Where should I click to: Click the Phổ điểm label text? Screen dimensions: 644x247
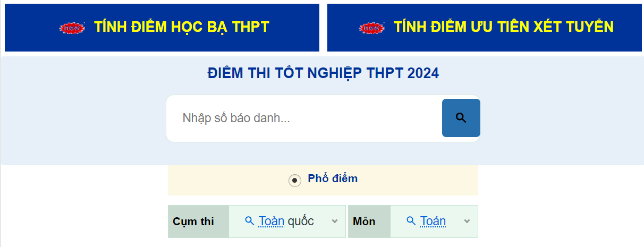[333, 178]
